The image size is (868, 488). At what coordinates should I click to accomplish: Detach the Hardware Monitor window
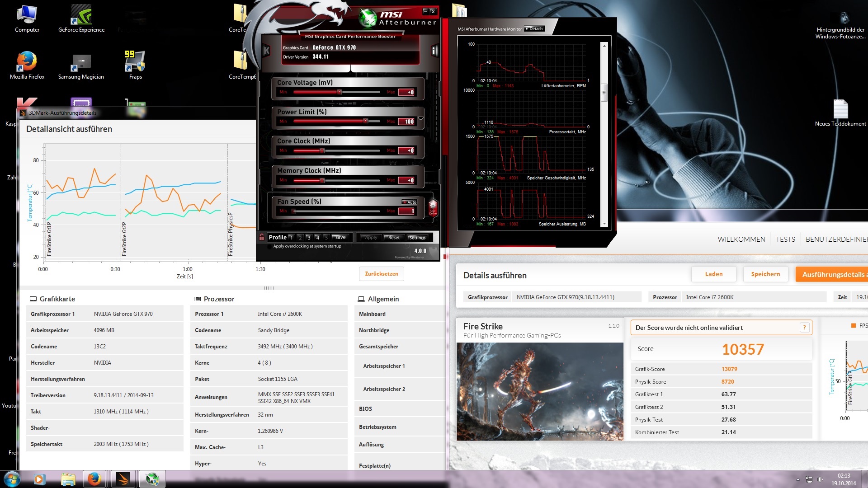coord(534,29)
